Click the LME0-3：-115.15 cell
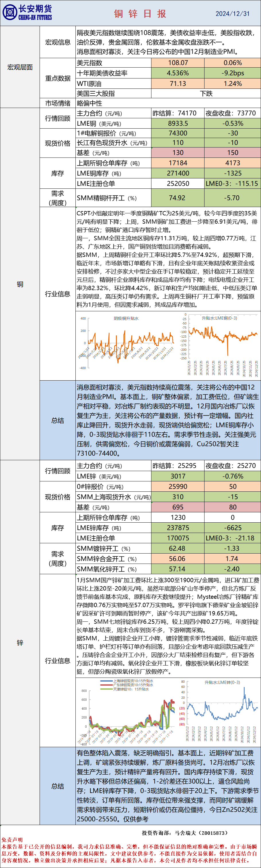The width and height of the screenshot is (261, 868). pyautogui.click(x=233, y=184)
